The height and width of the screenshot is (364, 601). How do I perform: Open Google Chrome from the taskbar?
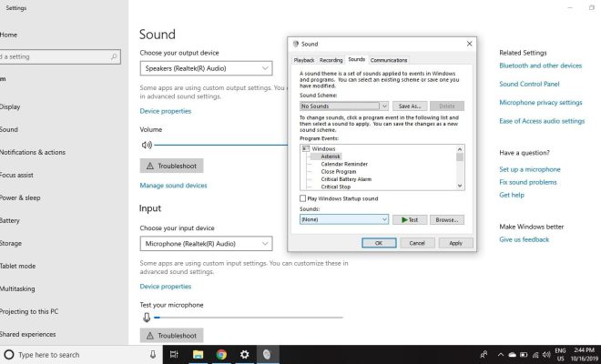221,354
